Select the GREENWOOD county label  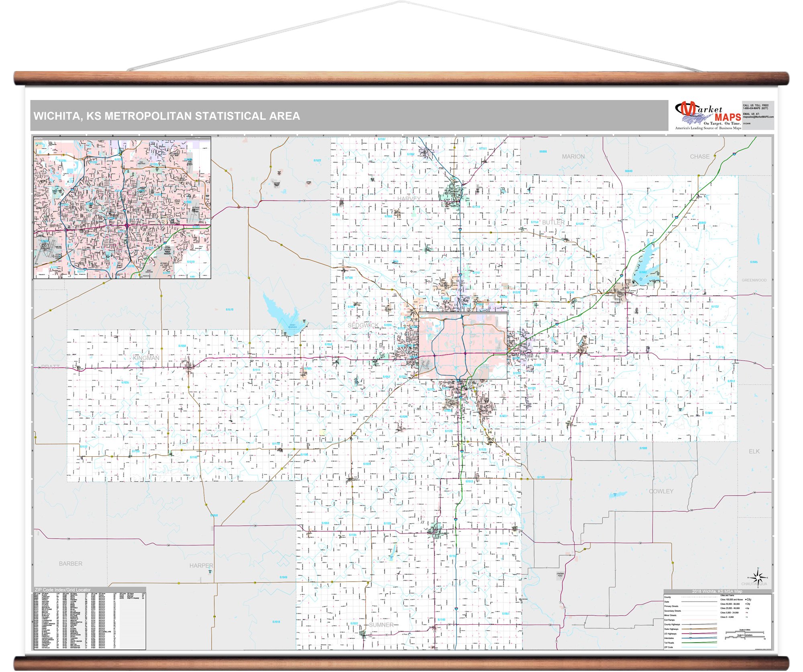pyautogui.click(x=754, y=280)
